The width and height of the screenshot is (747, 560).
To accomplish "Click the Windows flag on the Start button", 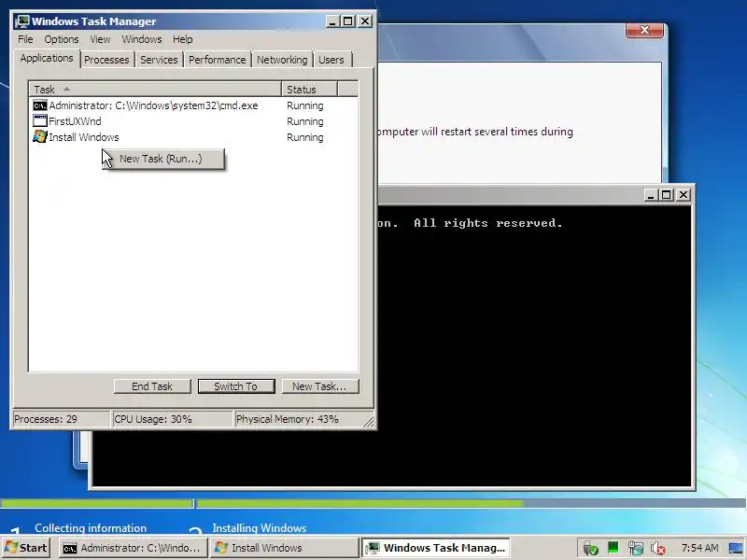I will [11, 548].
